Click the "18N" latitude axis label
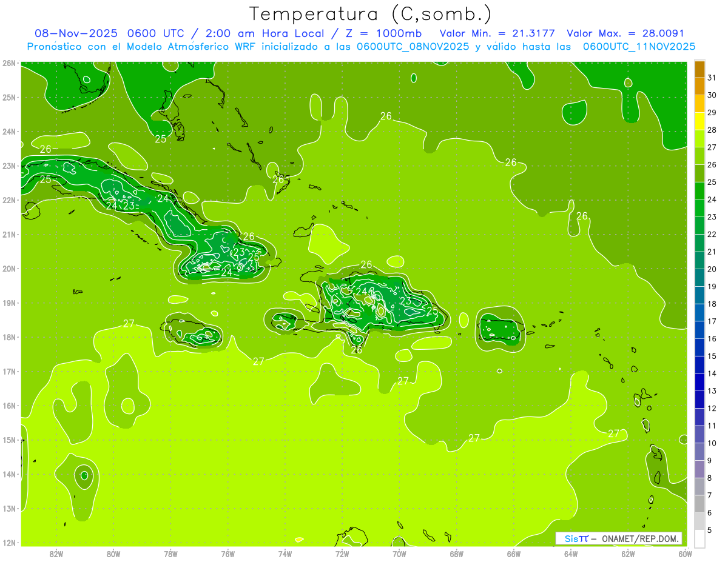The width and height of the screenshot is (728, 562). pos(8,337)
